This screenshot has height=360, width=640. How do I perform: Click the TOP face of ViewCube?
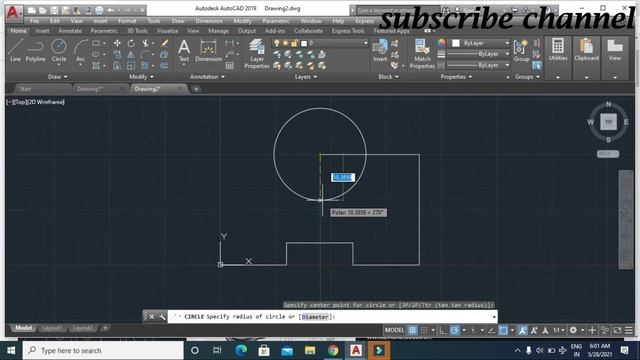click(608, 122)
